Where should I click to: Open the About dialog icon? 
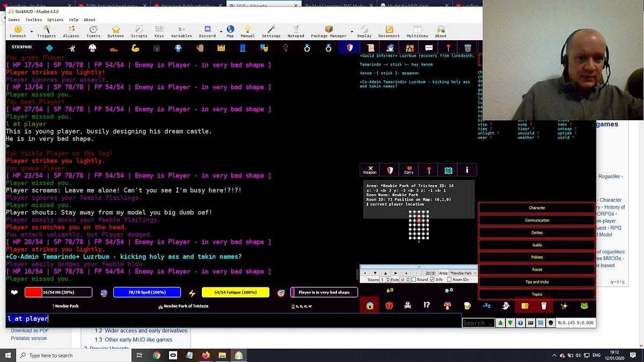click(x=441, y=32)
